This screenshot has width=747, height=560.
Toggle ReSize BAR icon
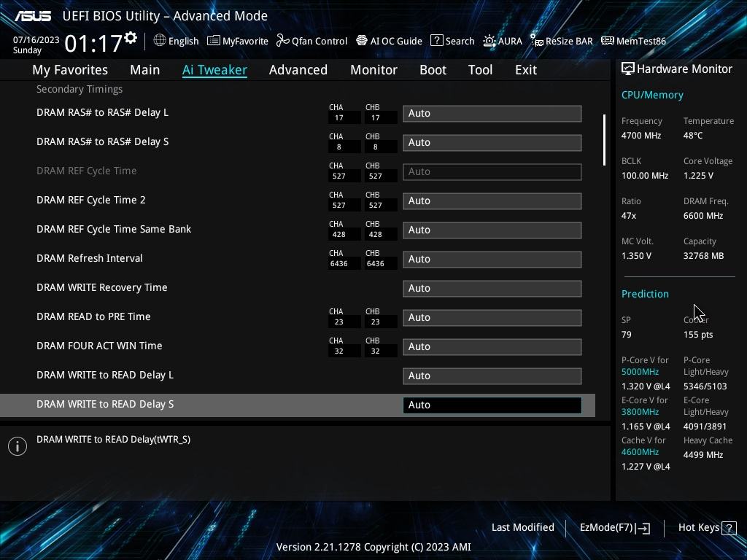pyautogui.click(x=536, y=41)
